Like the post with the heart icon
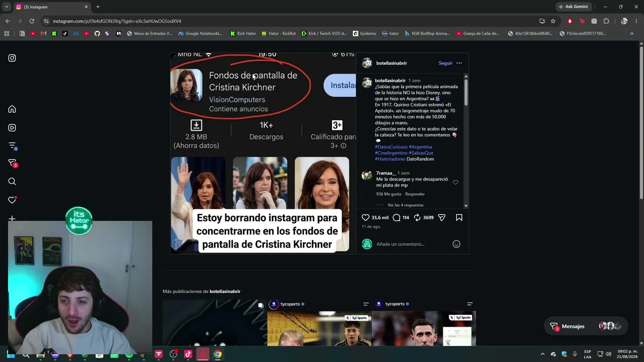644x362 pixels. (366, 218)
